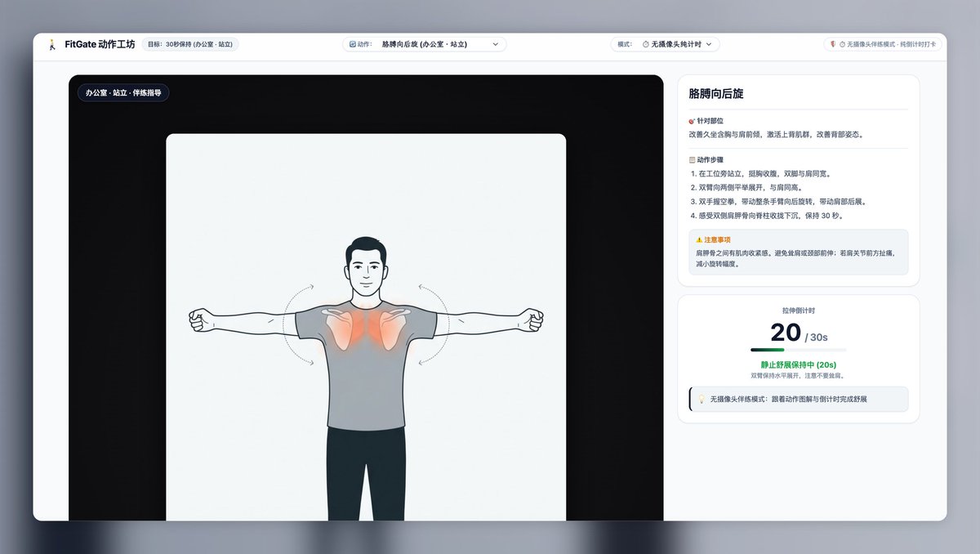This screenshot has width=980, height=554.
Task: Click the 胳膊向后旋 heading in the side panel
Action: [716, 94]
